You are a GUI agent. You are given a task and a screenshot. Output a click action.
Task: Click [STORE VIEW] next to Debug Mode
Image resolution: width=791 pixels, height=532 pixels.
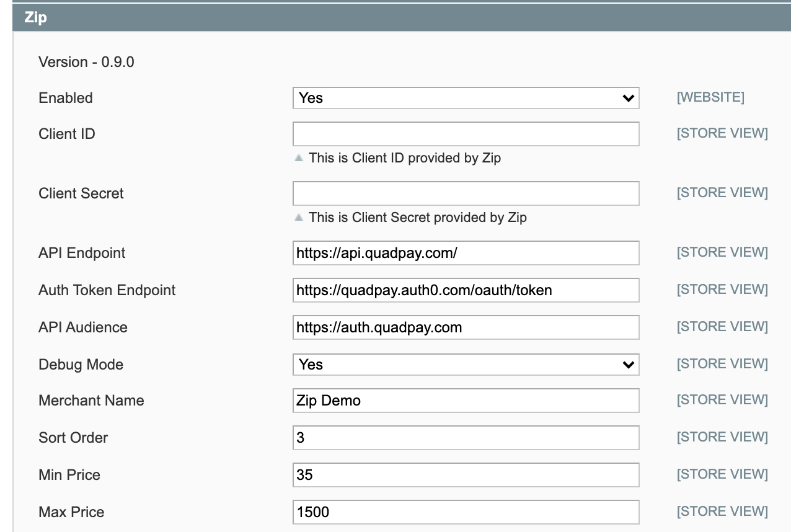[722, 364]
